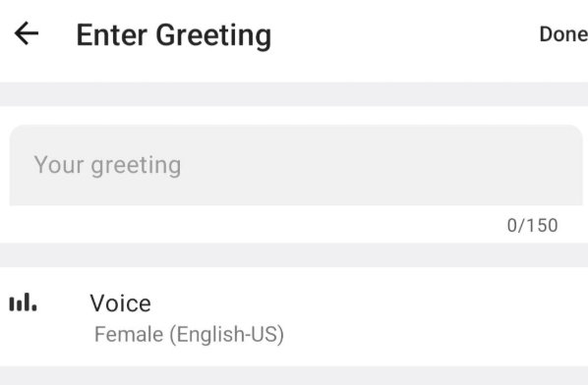Click the 0/150 character counter
This screenshot has width=588, height=385.
[x=532, y=226]
